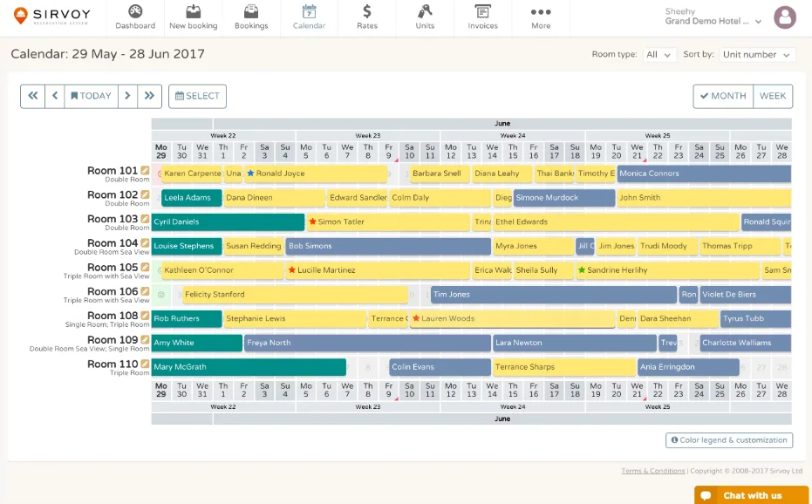This screenshot has height=504, width=812.
Task: Open the Terms & Conditions link
Action: 652,471
